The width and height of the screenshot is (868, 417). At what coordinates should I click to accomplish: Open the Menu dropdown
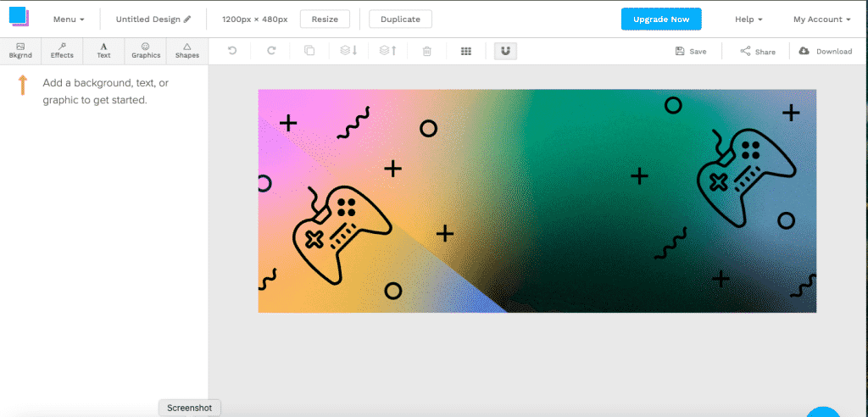pyautogui.click(x=69, y=19)
